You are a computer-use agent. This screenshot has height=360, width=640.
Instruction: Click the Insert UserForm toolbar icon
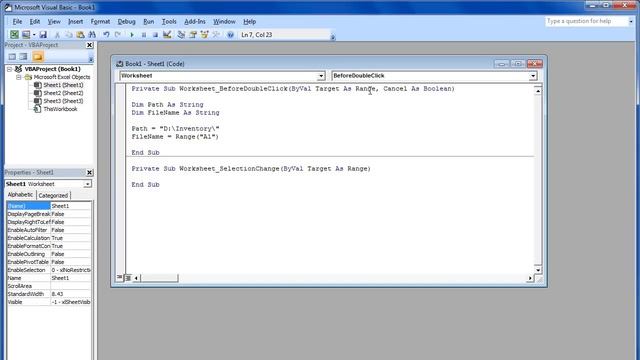click(26, 35)
